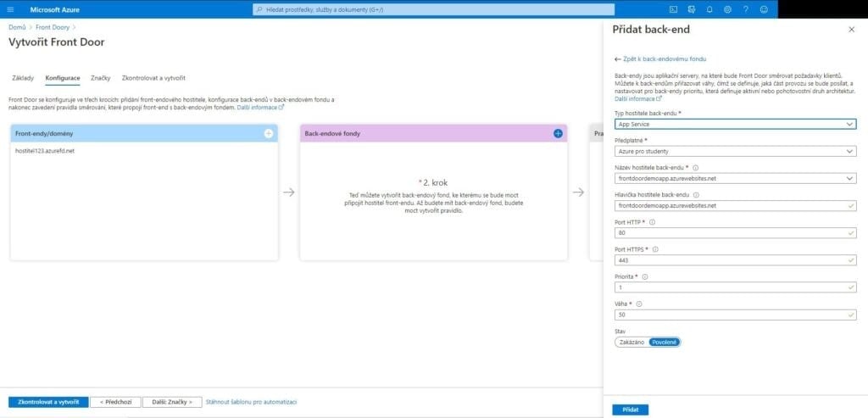Switch to the Značky tab

pos(101,78)
